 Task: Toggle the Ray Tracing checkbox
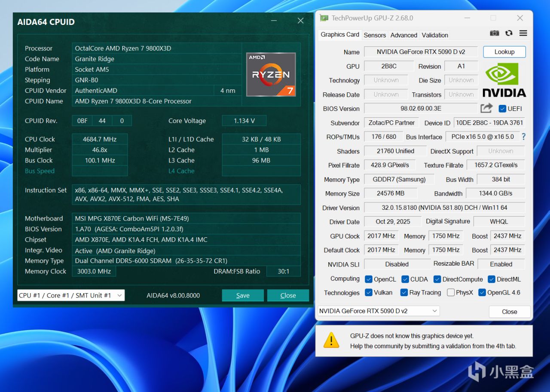403,292
